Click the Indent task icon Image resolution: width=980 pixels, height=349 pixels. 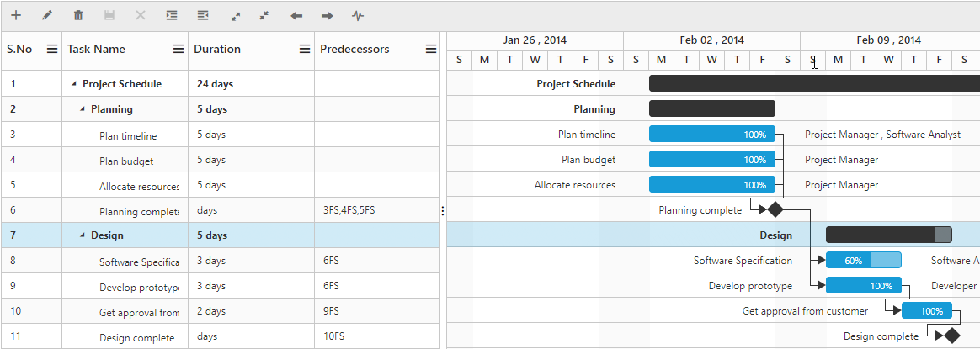coord(172,16)
